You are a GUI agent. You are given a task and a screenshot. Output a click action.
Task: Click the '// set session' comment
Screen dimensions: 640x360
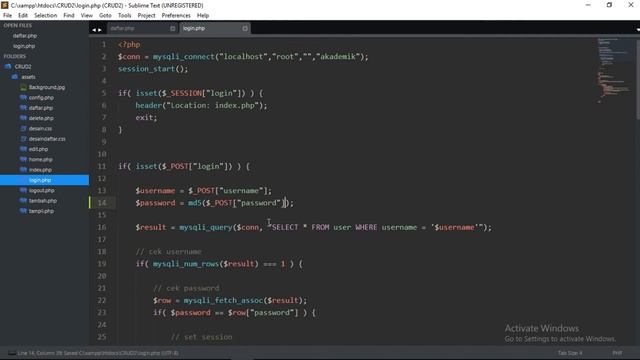[202, 337]
